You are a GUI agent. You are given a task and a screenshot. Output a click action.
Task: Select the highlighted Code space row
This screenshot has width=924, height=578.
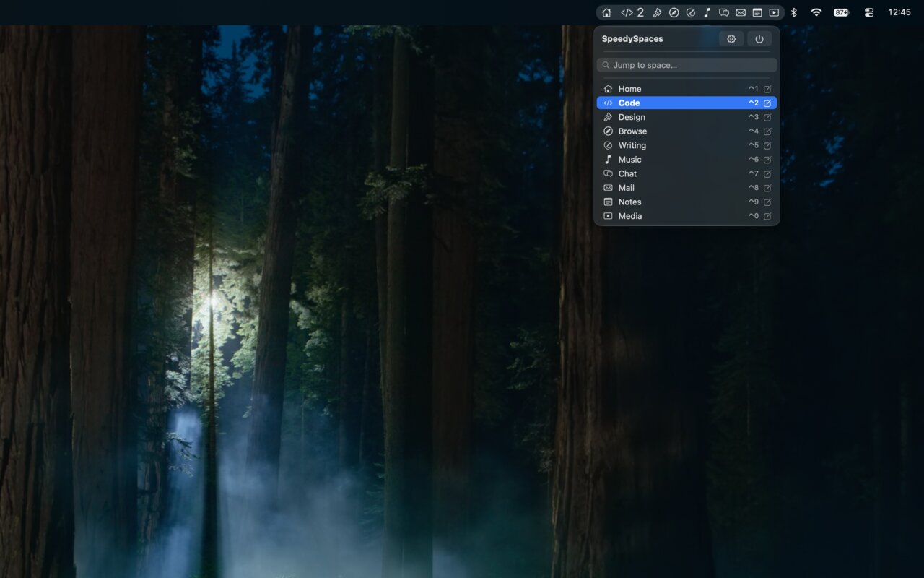pos(687,103)
